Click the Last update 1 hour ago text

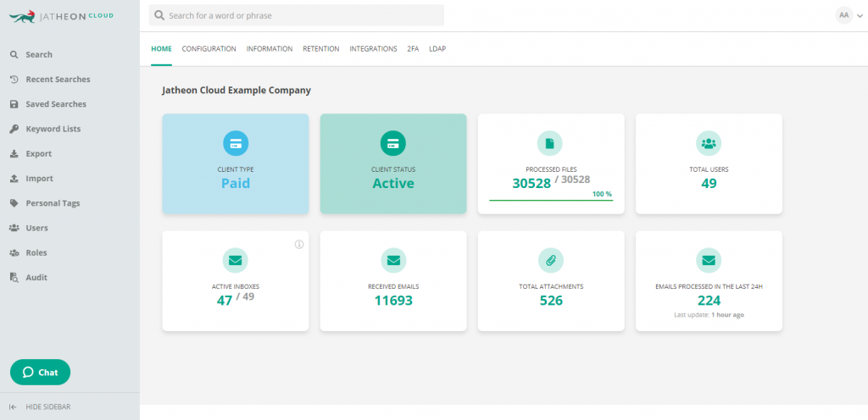pyautogui.click(x=709, y=314)
